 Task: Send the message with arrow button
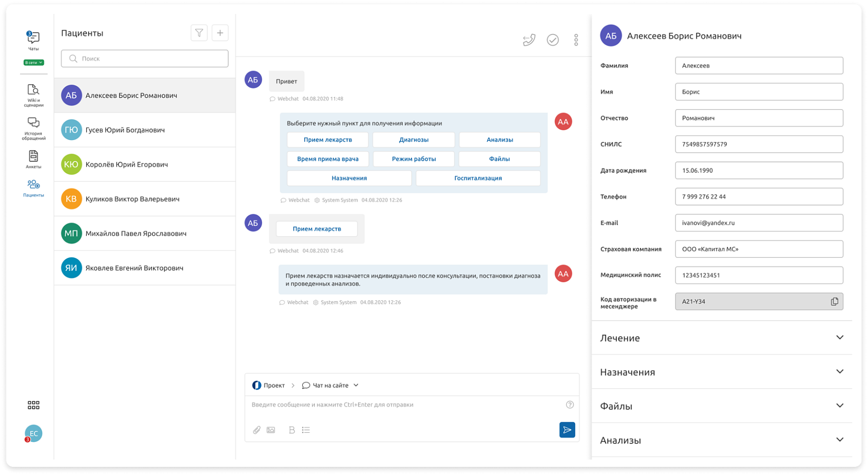[x=567, y=430]
